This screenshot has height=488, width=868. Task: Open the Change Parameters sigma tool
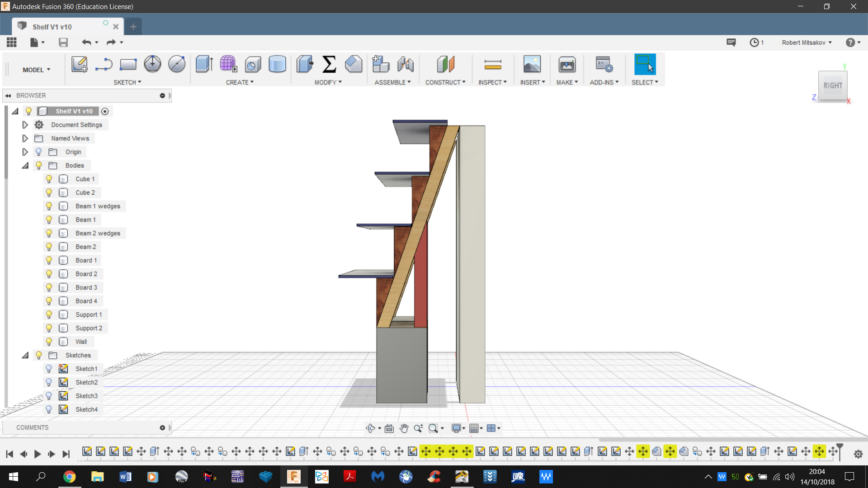click(329, 64)
